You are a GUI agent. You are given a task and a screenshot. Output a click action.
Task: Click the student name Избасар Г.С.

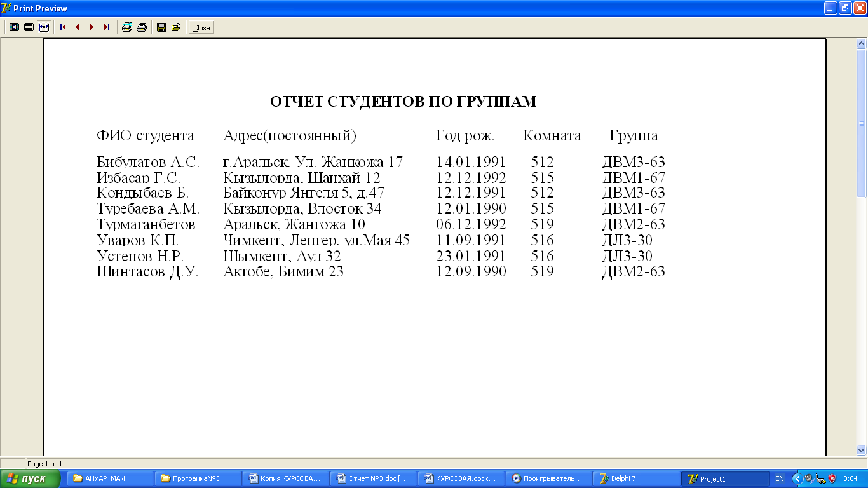(x=139, y=178)
